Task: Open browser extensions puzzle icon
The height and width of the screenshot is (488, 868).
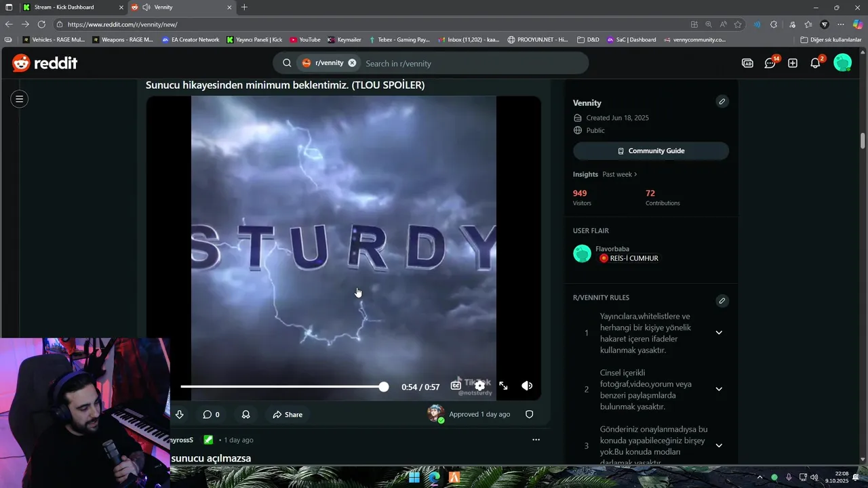Action: coord(774,24)
